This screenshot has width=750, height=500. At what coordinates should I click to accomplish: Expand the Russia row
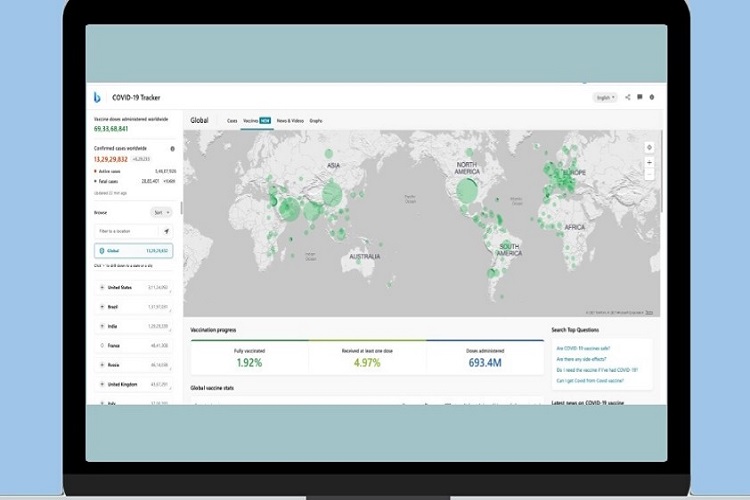pyautogui.click(x=102, y=365)
